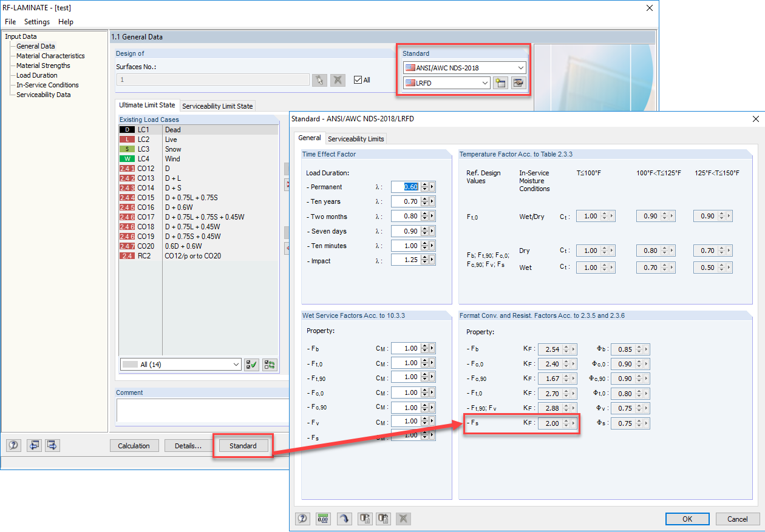Switch to the Serviceability Limits tab
Screen dimensions: 765x532
(x=356, y=138)
